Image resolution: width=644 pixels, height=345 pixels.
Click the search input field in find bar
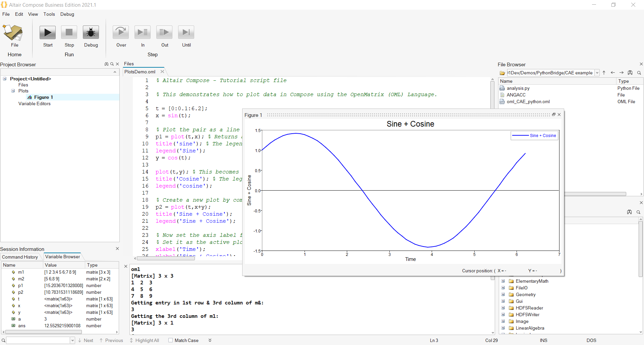pyautogui.click(x=39, y=340)
